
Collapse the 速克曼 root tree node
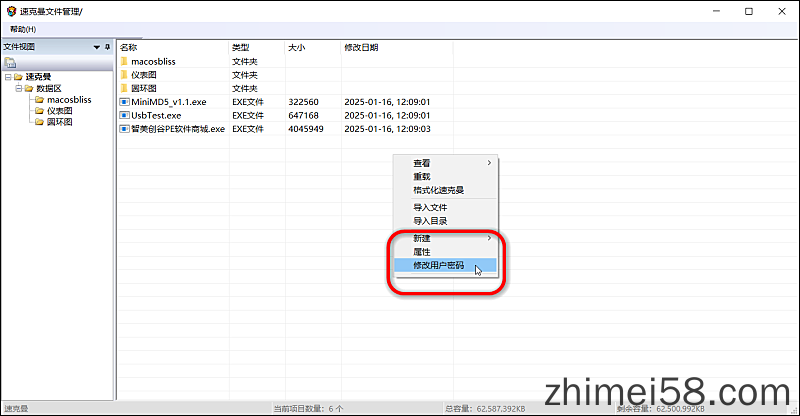tap(7, 77)
